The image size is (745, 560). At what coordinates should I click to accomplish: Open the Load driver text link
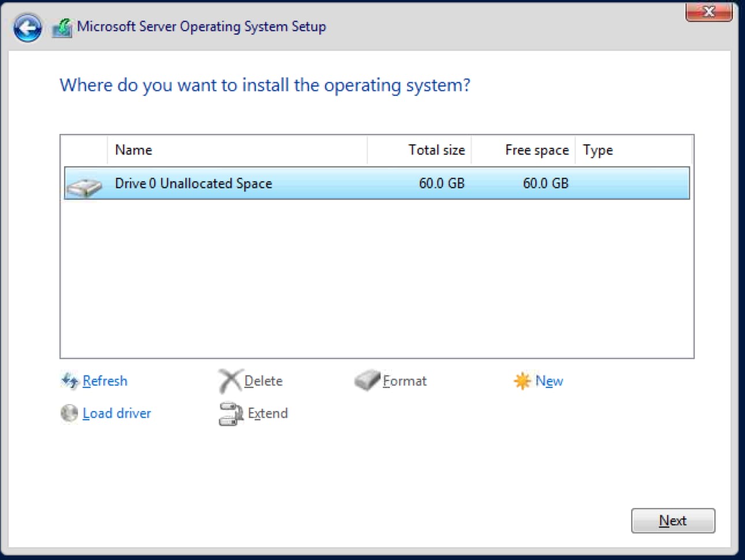pyautogui.click(x=117, y=413)
